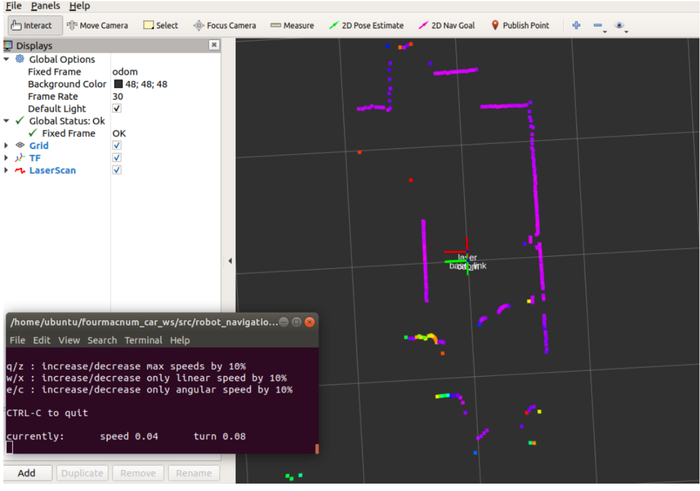Screen dimensions: 700x491
Task: Select the Frame Rate row label
Action: 53,96
